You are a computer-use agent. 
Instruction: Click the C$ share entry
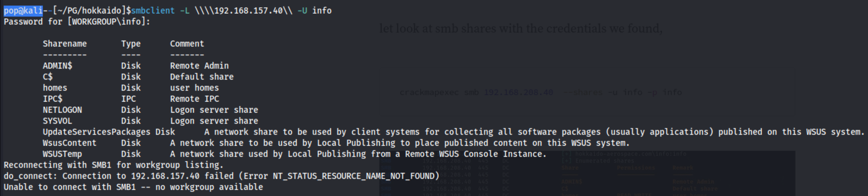click(x=48, y=77)
